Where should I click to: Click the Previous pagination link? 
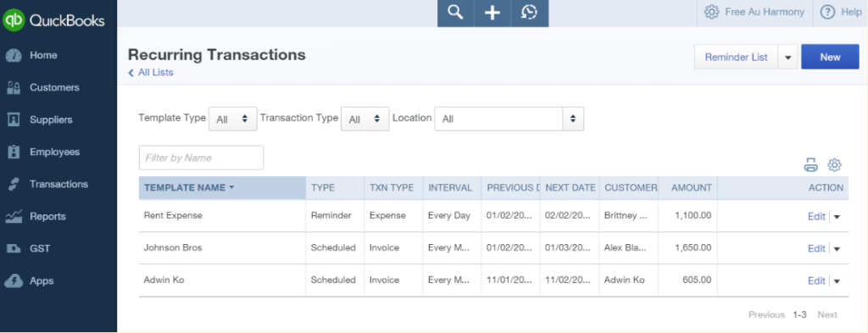pyautogui.click(x=766, y=314)
